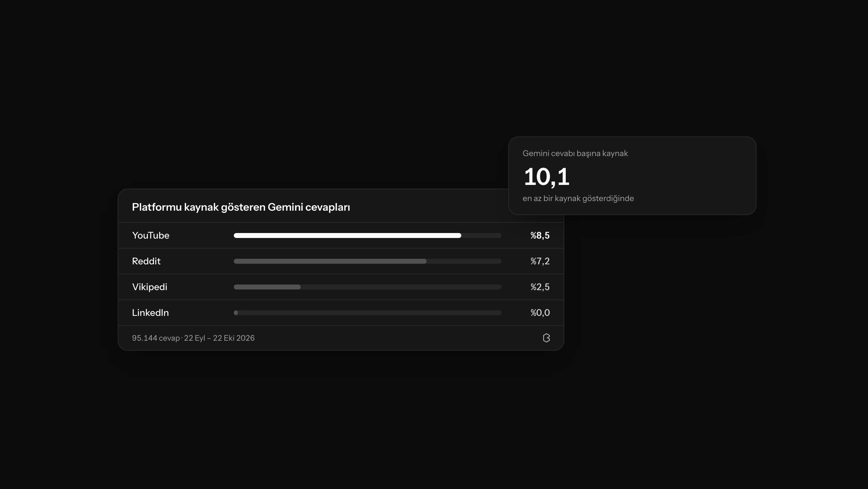Viewport: 868px width, 489px height.
Task: Select the LinkedIn platform label
Action: tap(150, 313)
